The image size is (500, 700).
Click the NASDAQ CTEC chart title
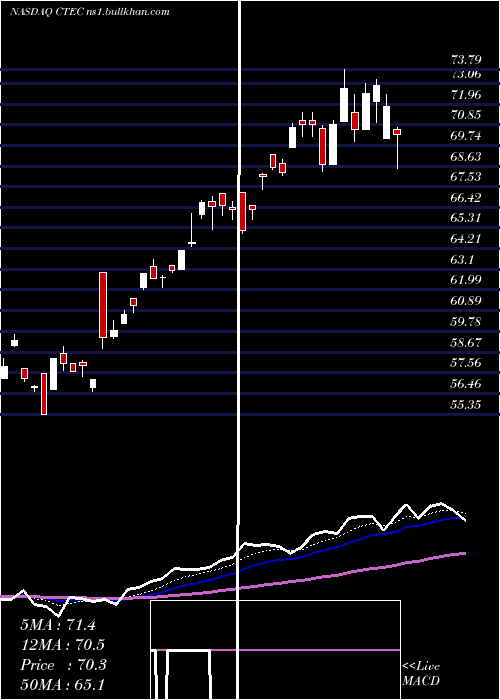pos(89,12)
